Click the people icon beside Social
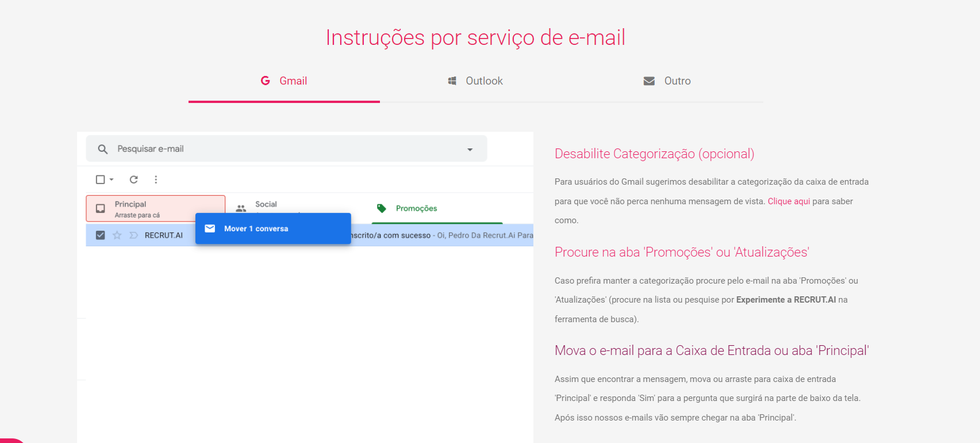 pos(241,208)
